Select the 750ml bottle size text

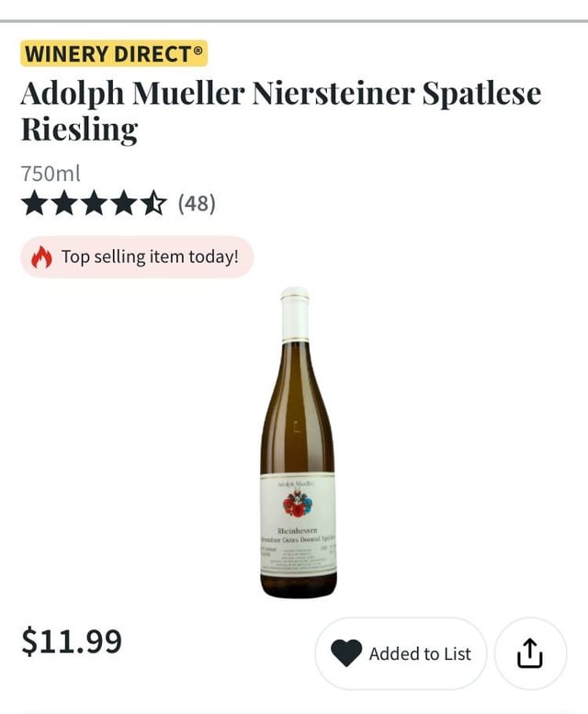coord(51,173)
